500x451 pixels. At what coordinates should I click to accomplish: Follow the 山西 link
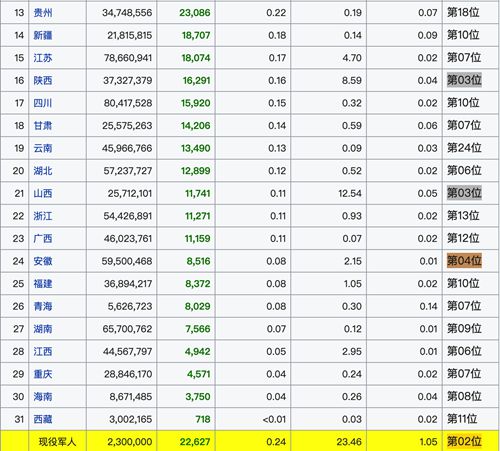click(43, 193)
